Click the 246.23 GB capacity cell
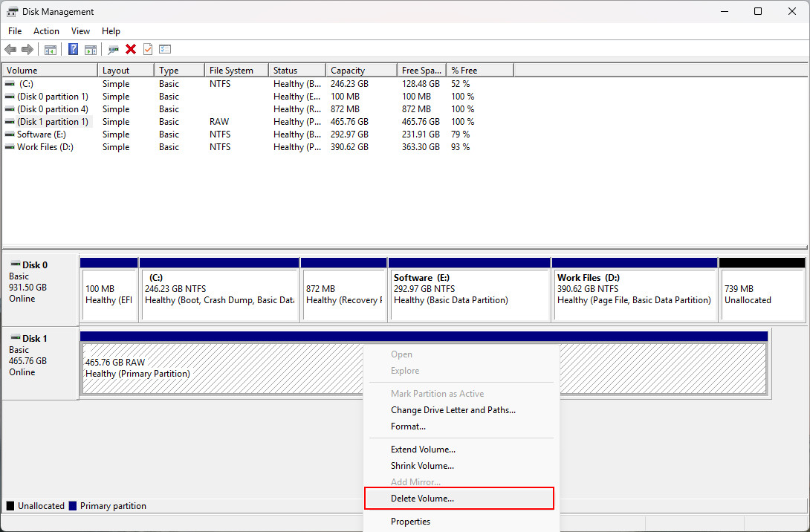810x532 pixels. pos(349,84)
